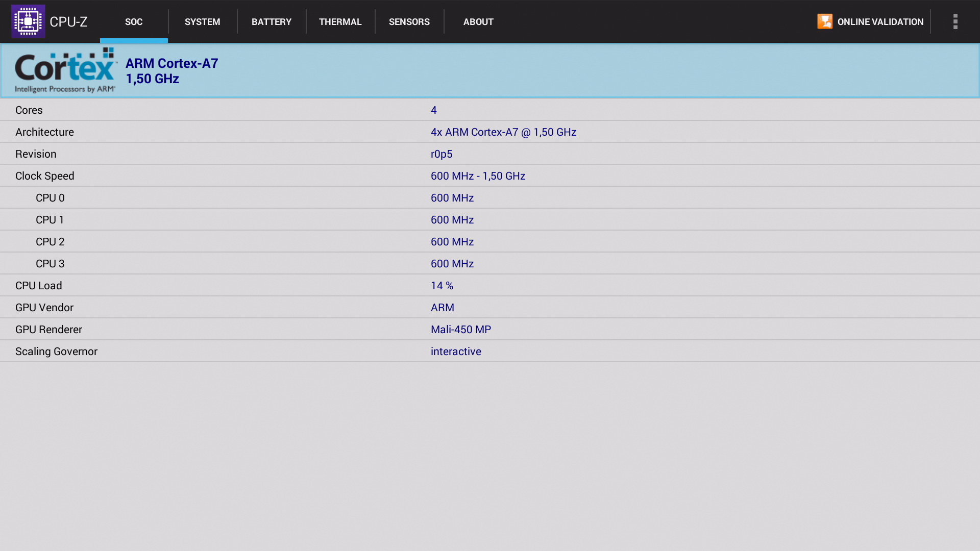Switch to the SOC tab
Image resolution: width=980 pixels, height=551 pixels.
tap(134, 21)
